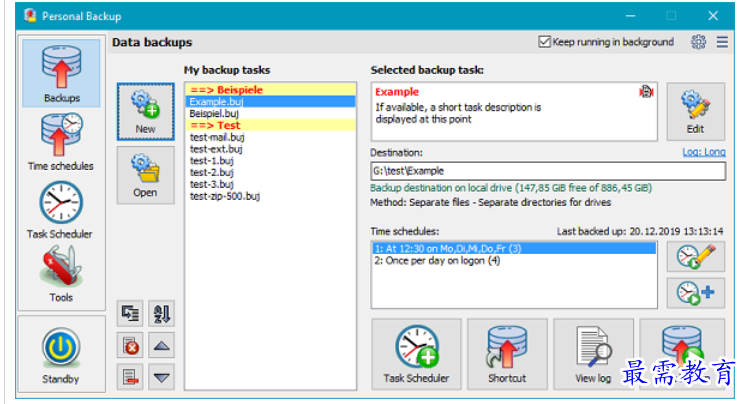Open the Tools section
The width and height of the screenshot is (744, 404).
(61, 273)
